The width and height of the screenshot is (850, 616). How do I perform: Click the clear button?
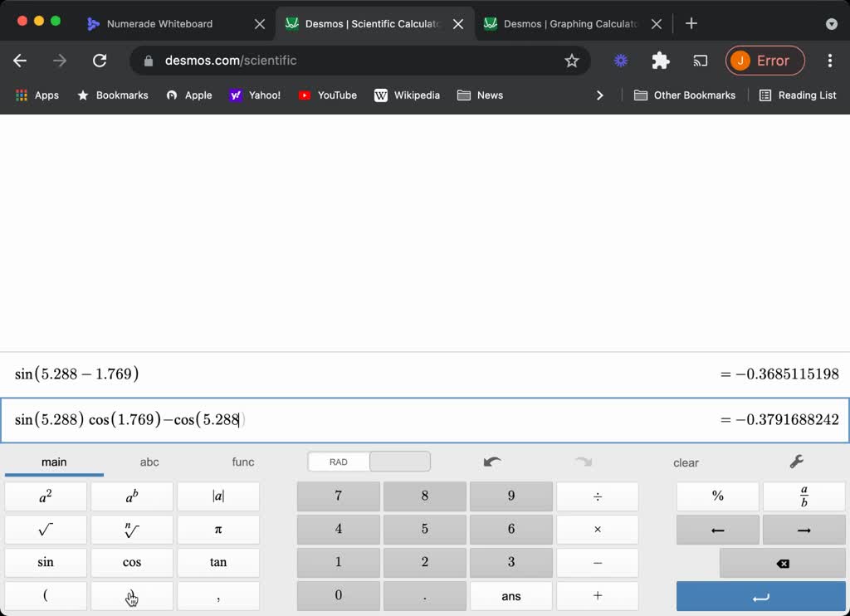[x=686, y=462]
